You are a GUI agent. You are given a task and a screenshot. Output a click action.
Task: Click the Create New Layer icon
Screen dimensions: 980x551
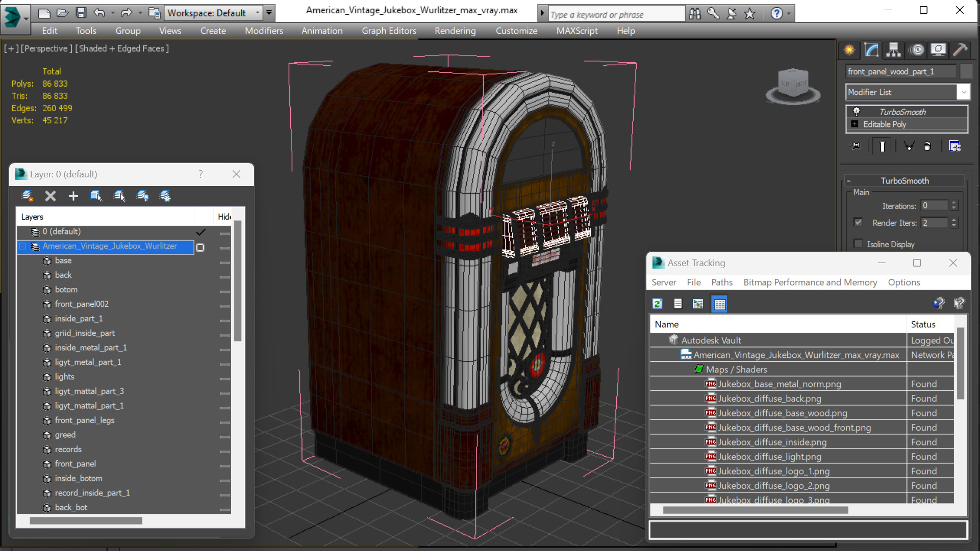click(28, 196)
